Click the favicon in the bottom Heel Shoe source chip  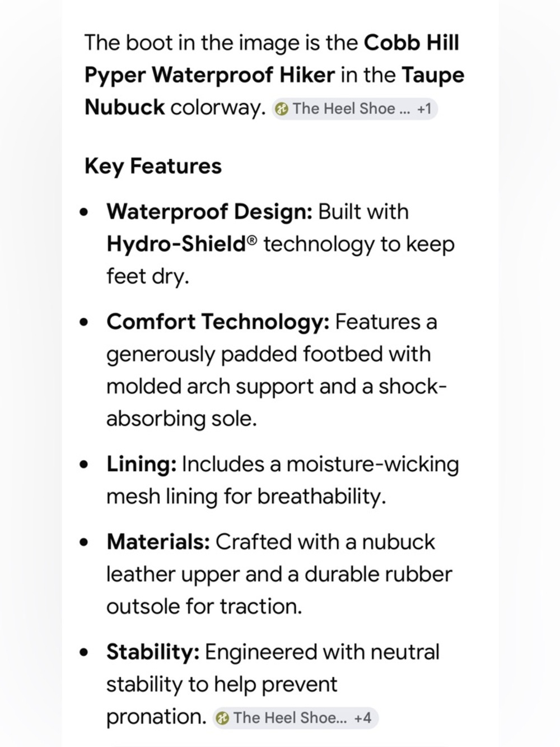tap(222, 718)
